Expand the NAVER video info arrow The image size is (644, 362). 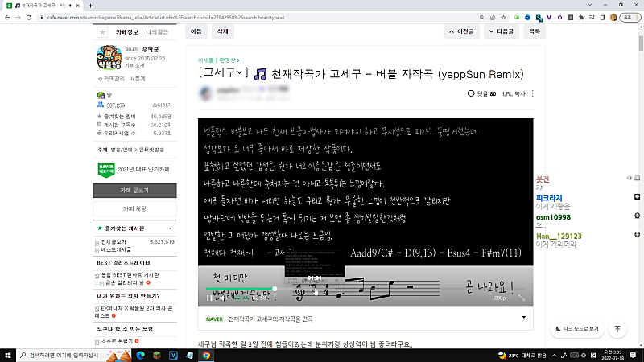pos(524,317)
